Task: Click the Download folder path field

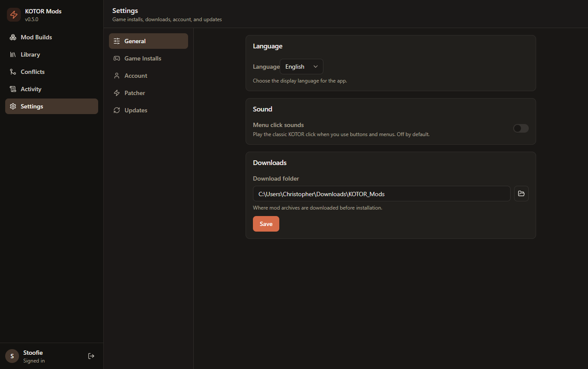Action: pyautogui.click(x=382, y=194)
